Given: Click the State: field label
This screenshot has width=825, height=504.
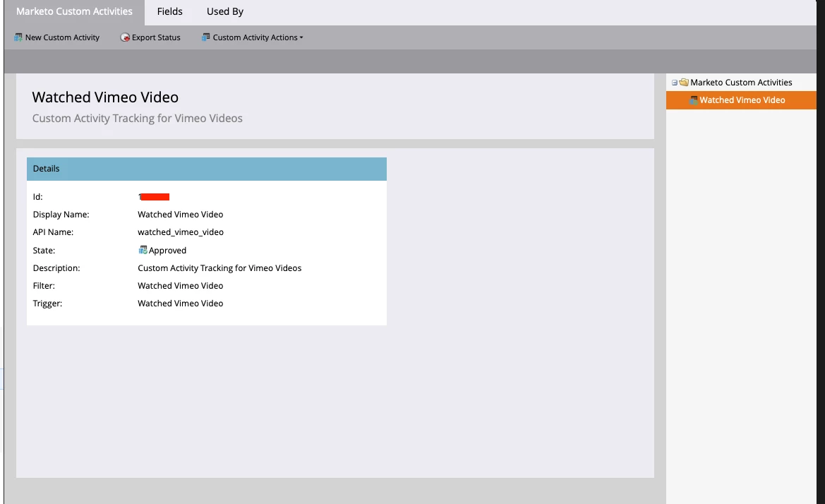Looking at the screenshot, I should point(44,251).
